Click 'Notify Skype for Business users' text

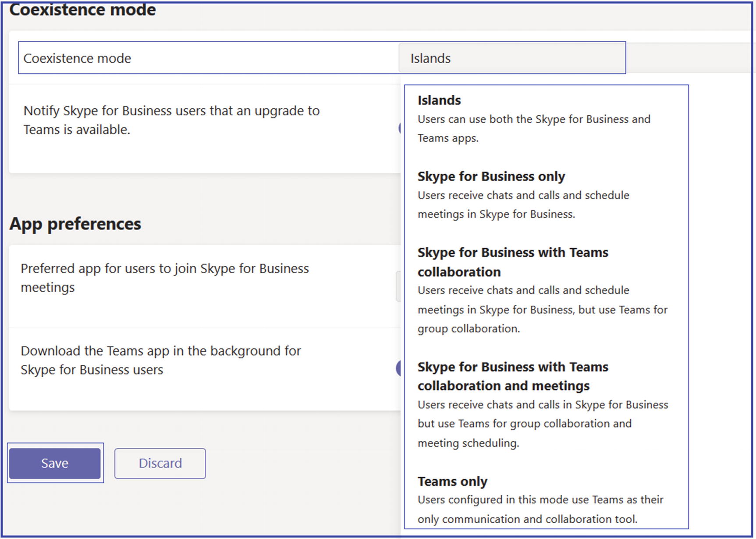(x=171, y=120)
